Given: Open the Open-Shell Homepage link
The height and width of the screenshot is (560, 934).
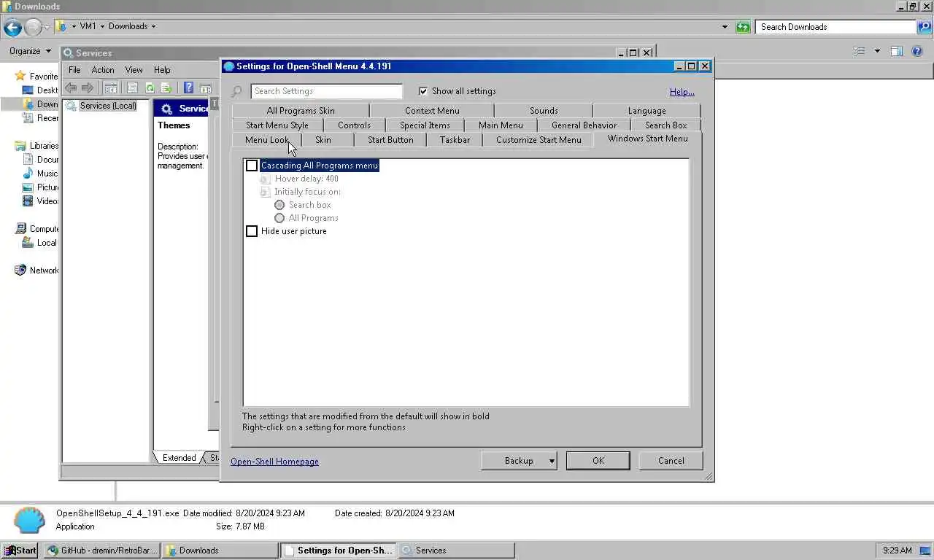Looking at the screenshot, I should click(274, 462).
